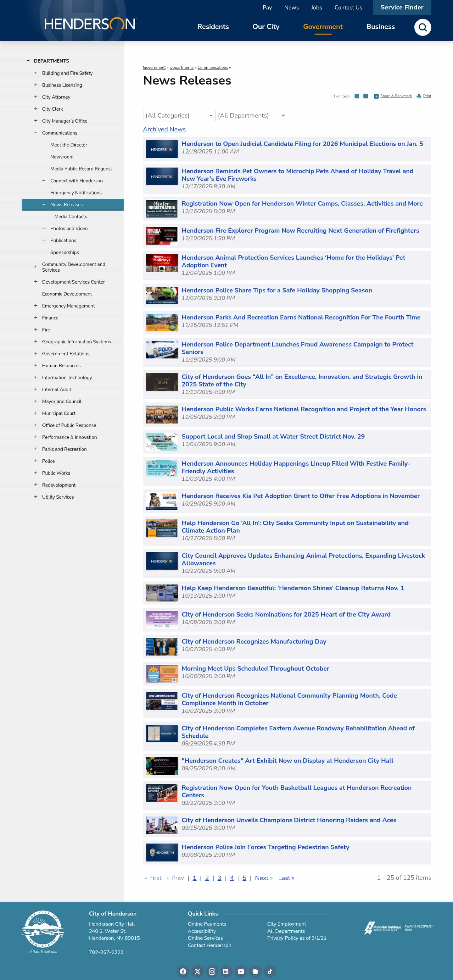453x980 pixels.
Task: Open Fire Explorer Program news thumbnail
Action: click(x=162, y=235)
